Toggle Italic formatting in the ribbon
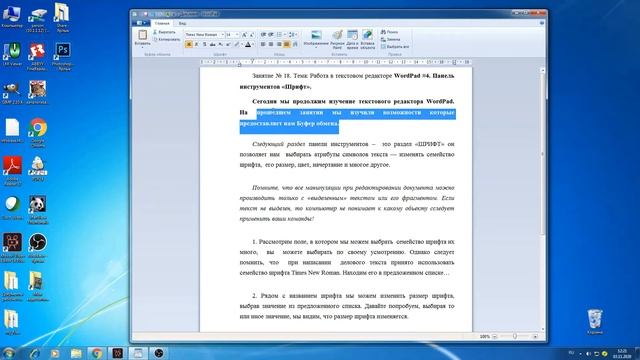640x360 pixels. pos(196,44)
